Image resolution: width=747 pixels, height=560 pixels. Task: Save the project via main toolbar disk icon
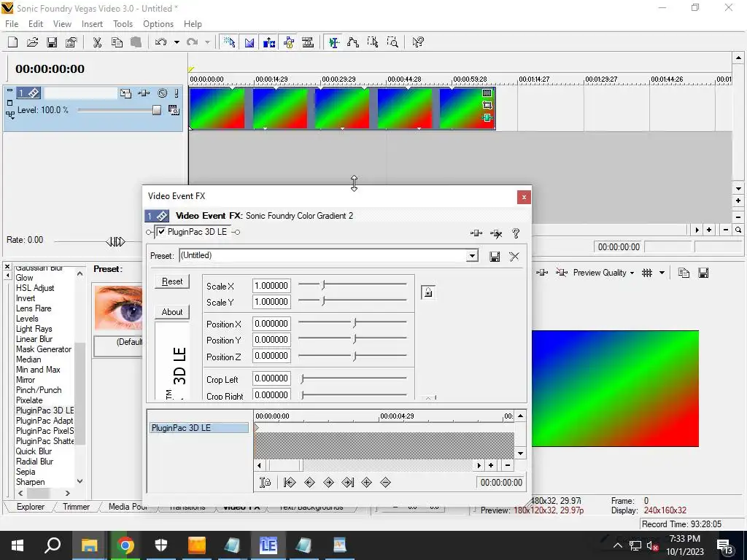point(52,42)
